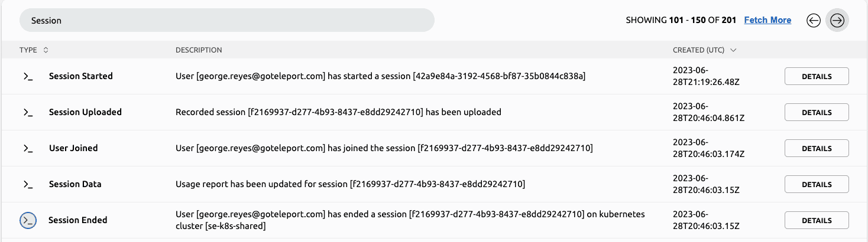Click the Session Data terminal icon
868x242 pixels.
28,184
